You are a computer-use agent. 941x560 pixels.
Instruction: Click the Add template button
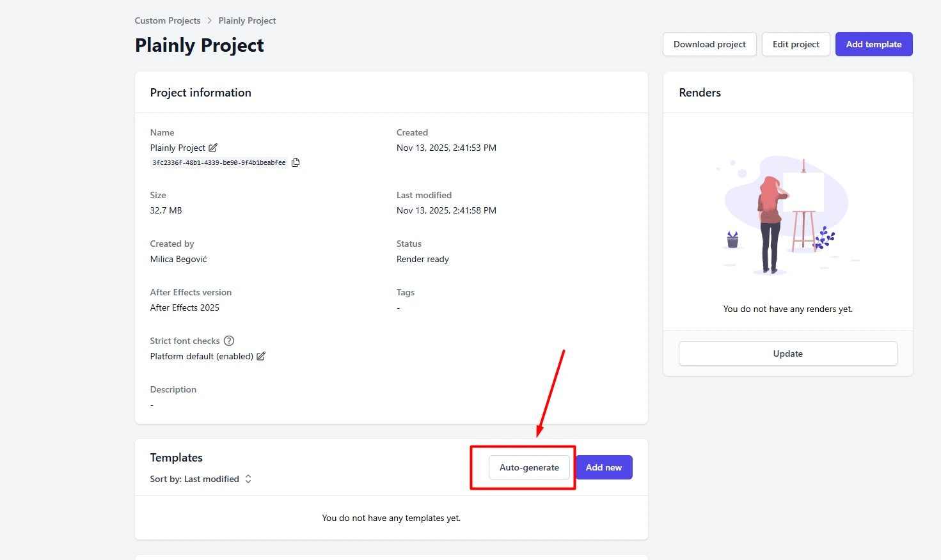click(874, 44)
